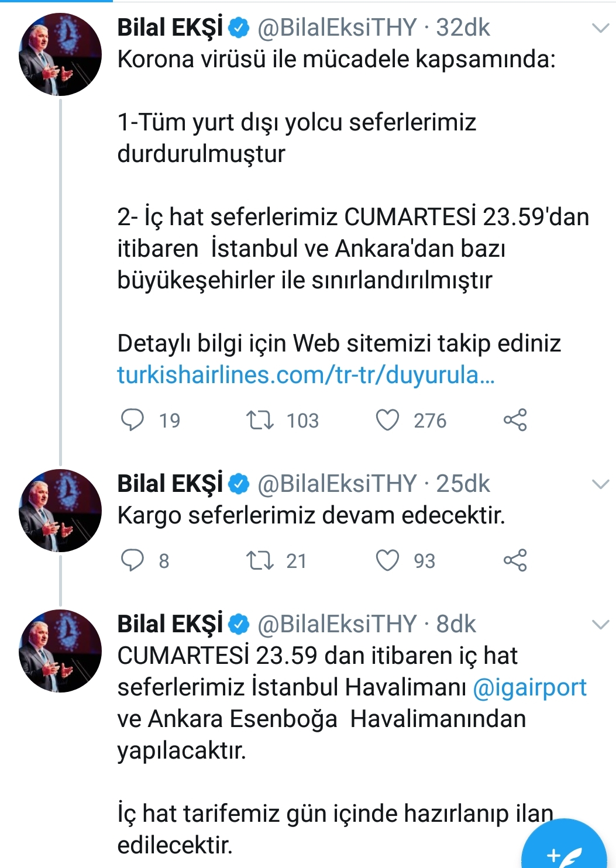This screenshot has height=868, width=616.
Task: Tap the avatar beside the 8dk tweet
Action: pyautogui.click(x=60, y=651)
